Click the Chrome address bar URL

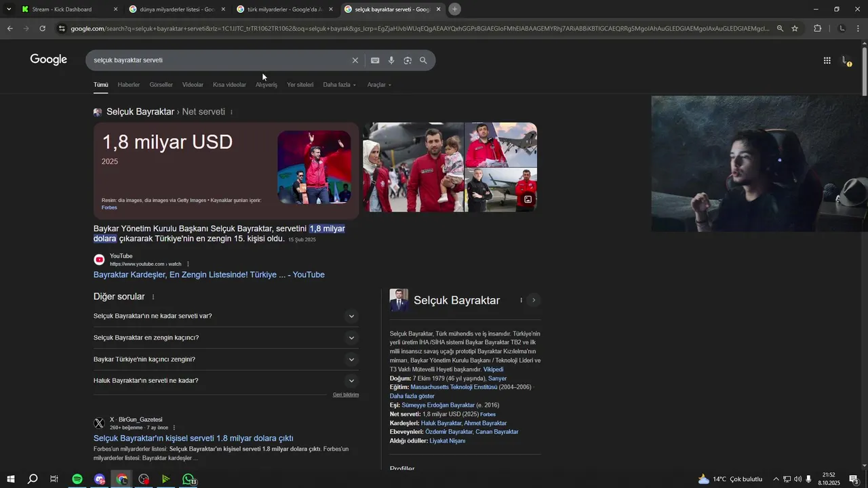click(419, 28)
